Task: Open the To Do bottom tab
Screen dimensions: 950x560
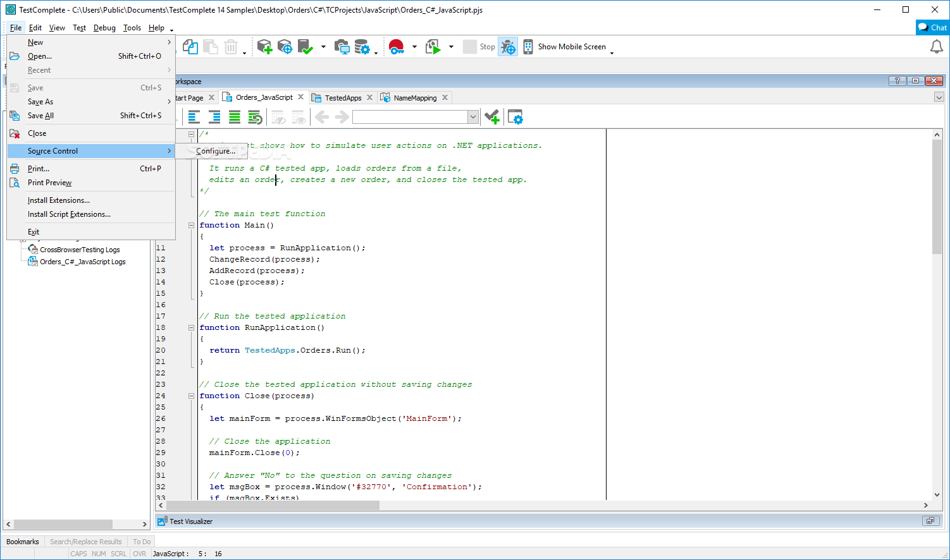Action: [x=142, y=542]
